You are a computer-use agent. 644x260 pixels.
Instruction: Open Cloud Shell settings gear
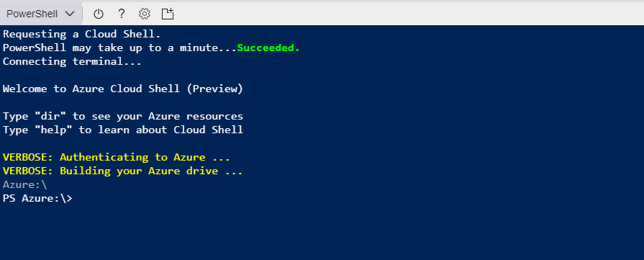click(x=144, y=14)
